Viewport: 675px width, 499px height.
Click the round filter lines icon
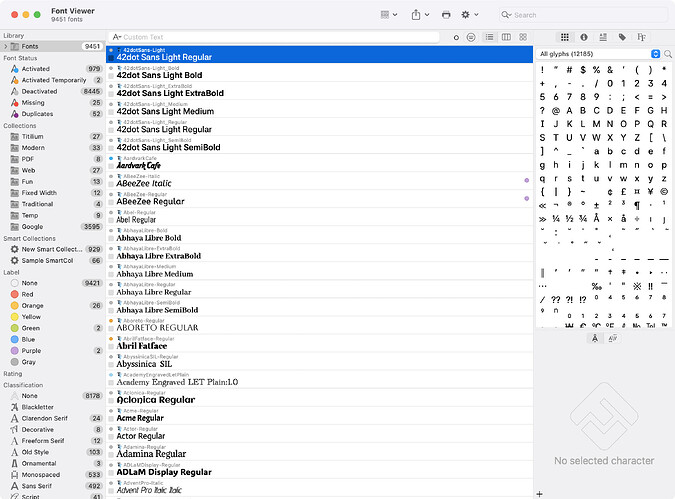[x=471, y=37]
